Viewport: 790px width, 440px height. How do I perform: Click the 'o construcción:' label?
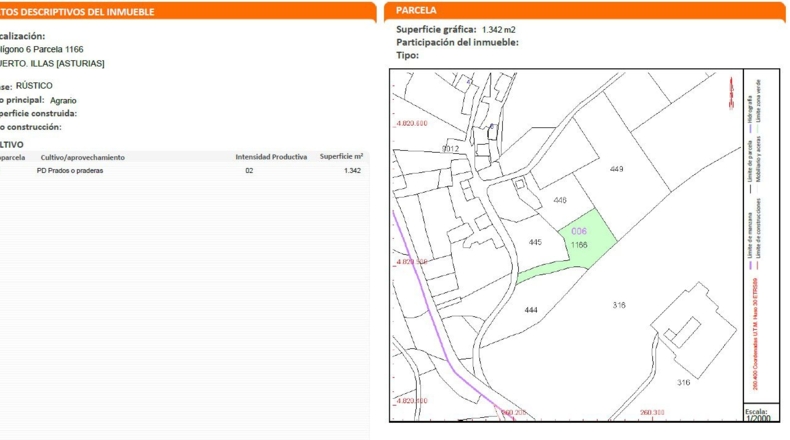tap(31, 127)
